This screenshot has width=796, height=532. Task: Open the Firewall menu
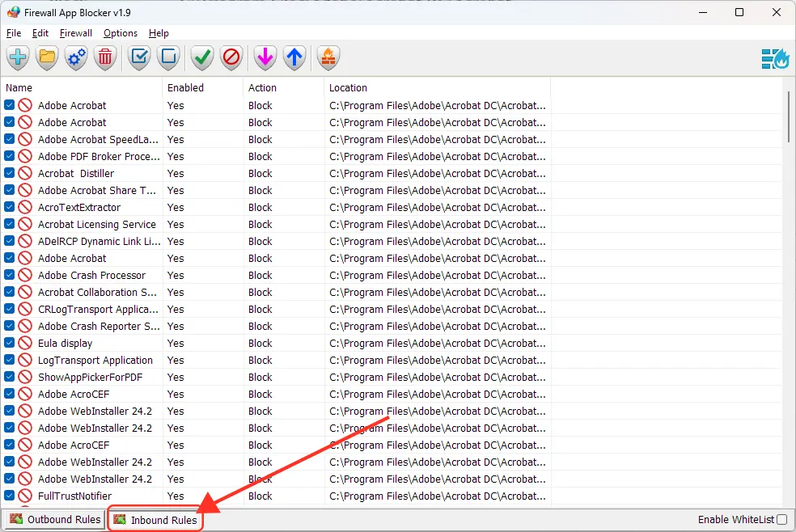point(76,33)
